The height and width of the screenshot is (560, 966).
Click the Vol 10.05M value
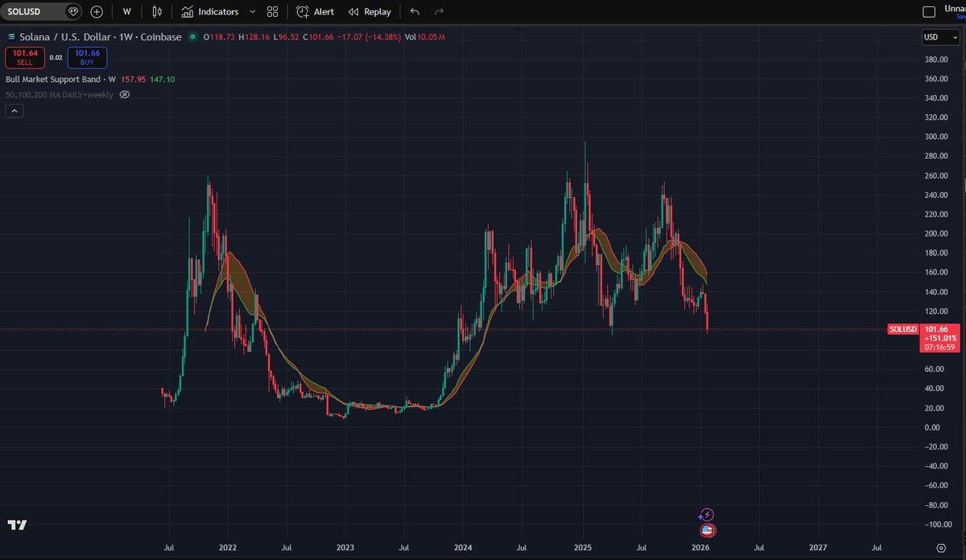tap(425, 37)
